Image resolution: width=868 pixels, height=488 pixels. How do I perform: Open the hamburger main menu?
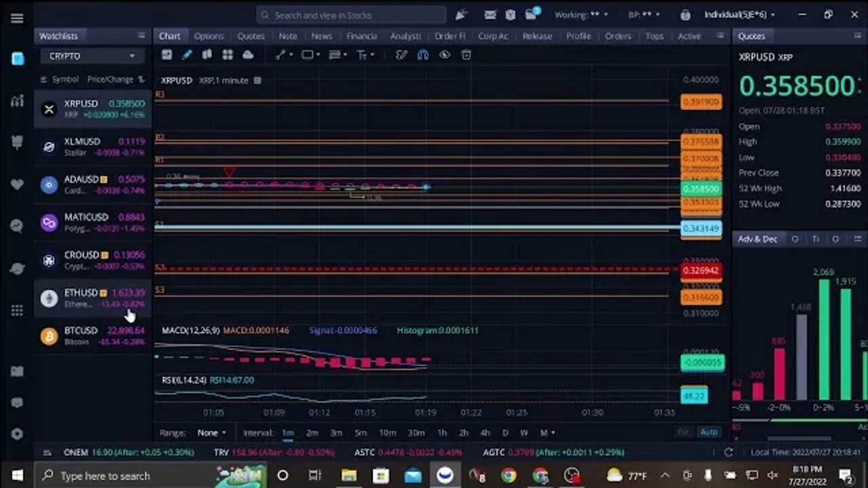pyautogui.click(x=17, y=18)
